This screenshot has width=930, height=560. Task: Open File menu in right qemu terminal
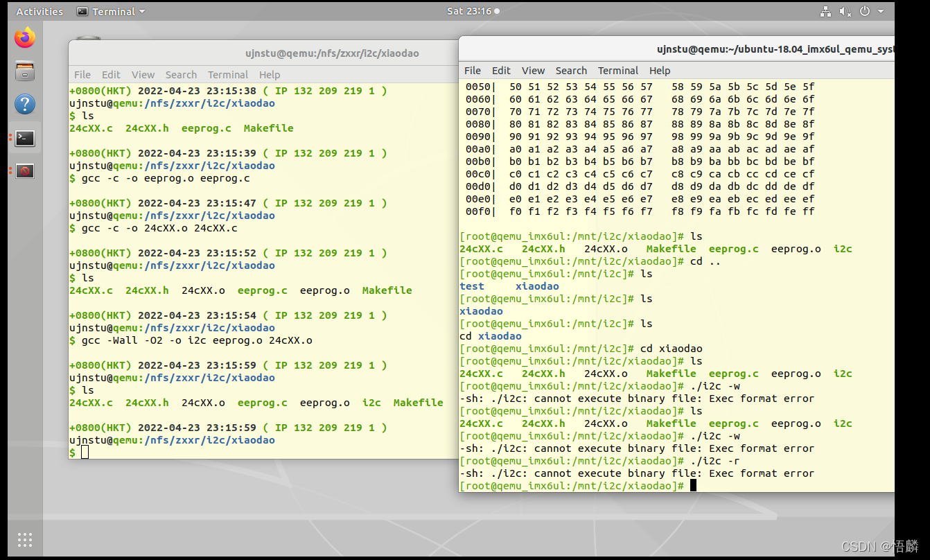pyautogui.click(x=473, y=71)
